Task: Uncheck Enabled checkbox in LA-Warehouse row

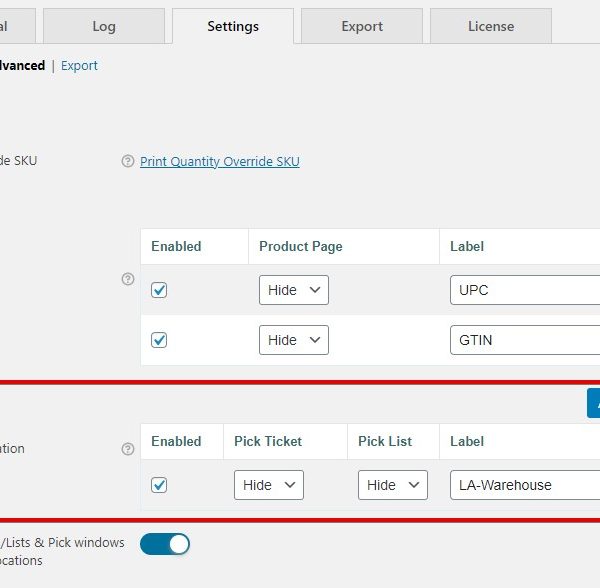Action: pyautogui.click(x=159, y=485)
